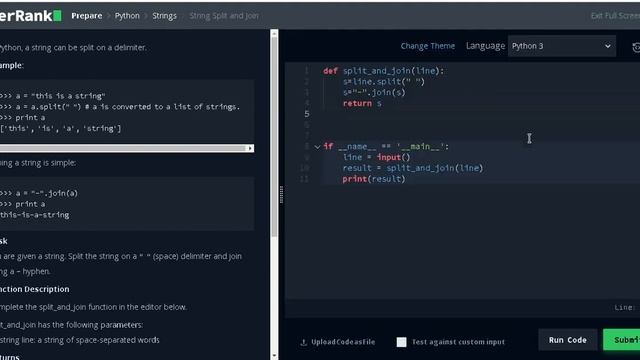
Task: Click the this-is-a-string output text
Action: tap(35, 215)
